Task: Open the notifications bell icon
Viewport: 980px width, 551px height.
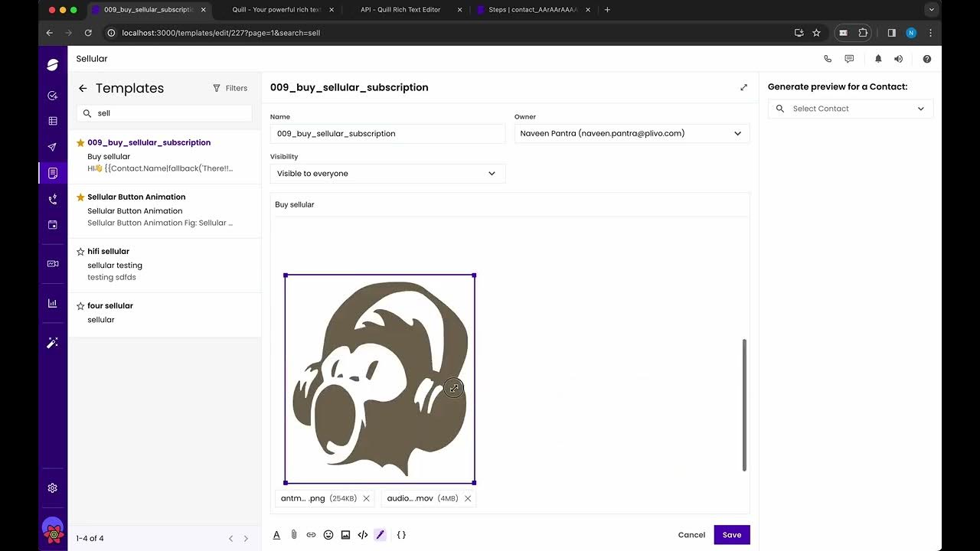Action: tap(878, 59)
